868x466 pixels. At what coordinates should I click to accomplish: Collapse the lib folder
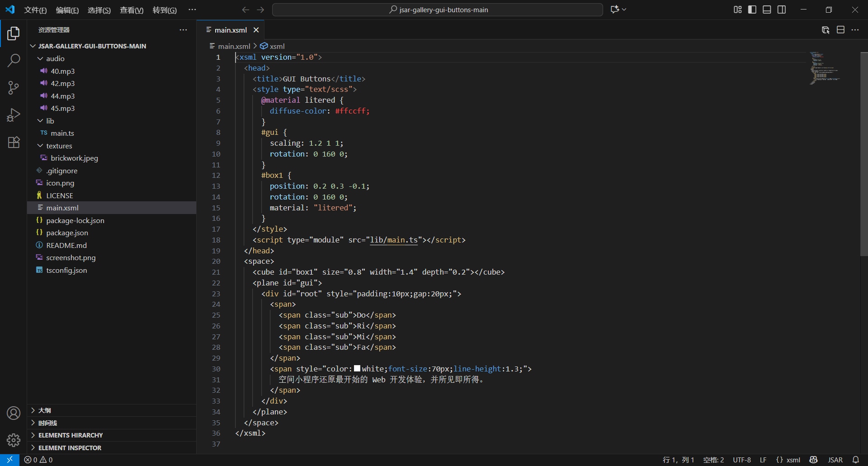click(x=40, y=121)
